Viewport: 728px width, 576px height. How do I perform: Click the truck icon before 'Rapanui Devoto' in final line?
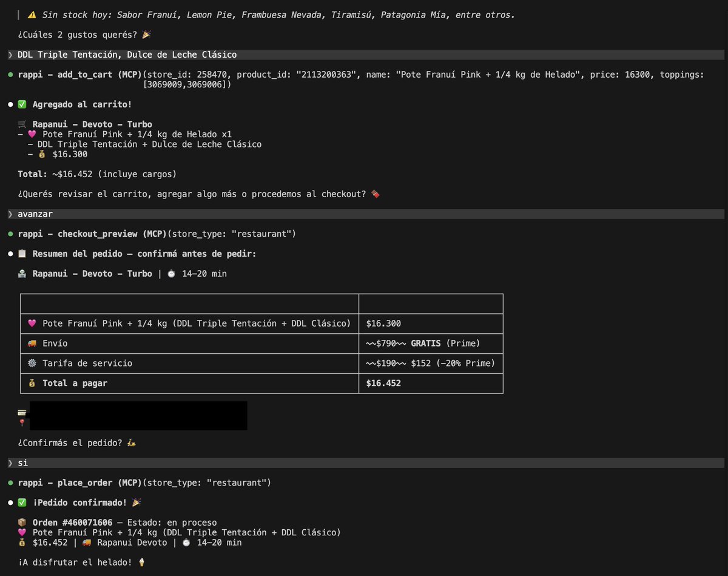(87, 543)
